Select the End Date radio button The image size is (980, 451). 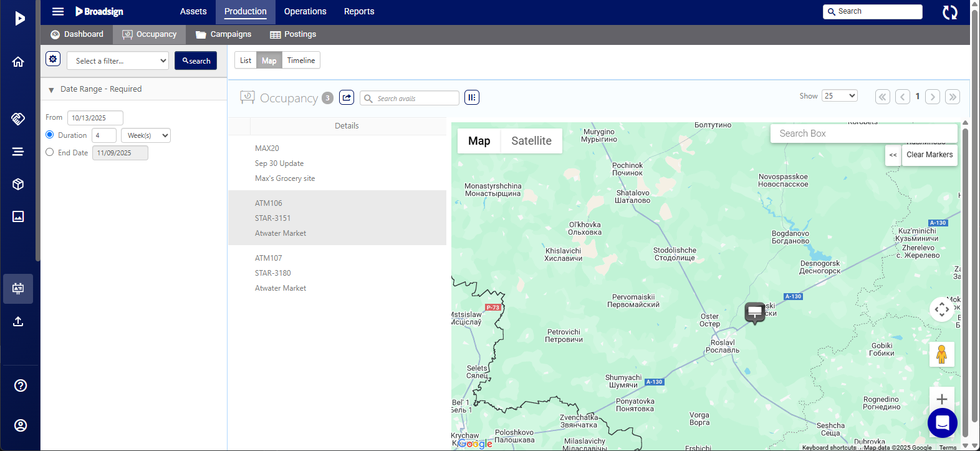(50, 152)
